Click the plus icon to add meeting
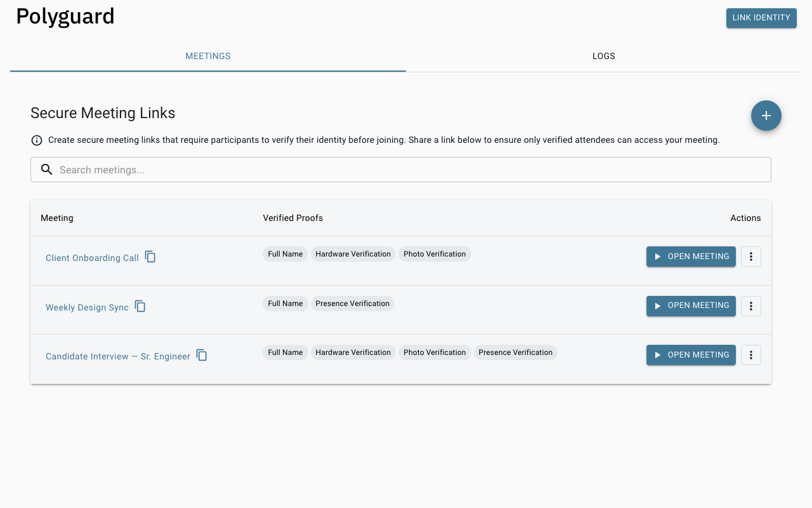812x508 pixels. (x=766, y=116)
